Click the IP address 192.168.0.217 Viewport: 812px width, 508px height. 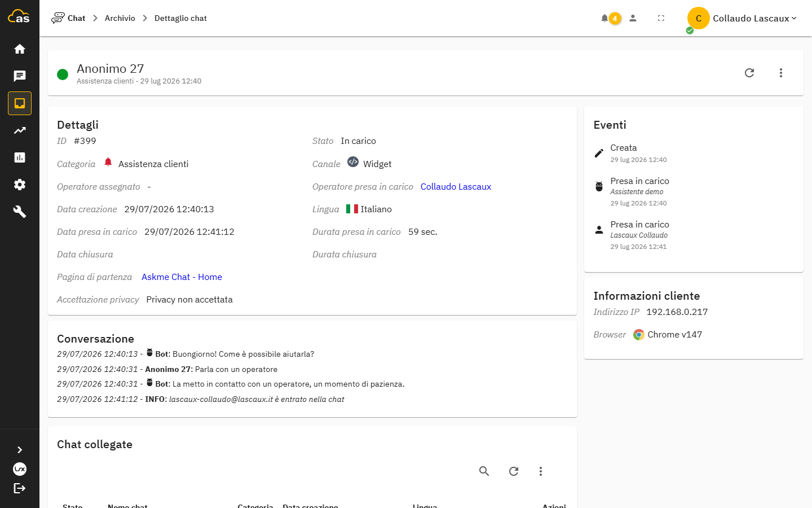tap(677, 312)
